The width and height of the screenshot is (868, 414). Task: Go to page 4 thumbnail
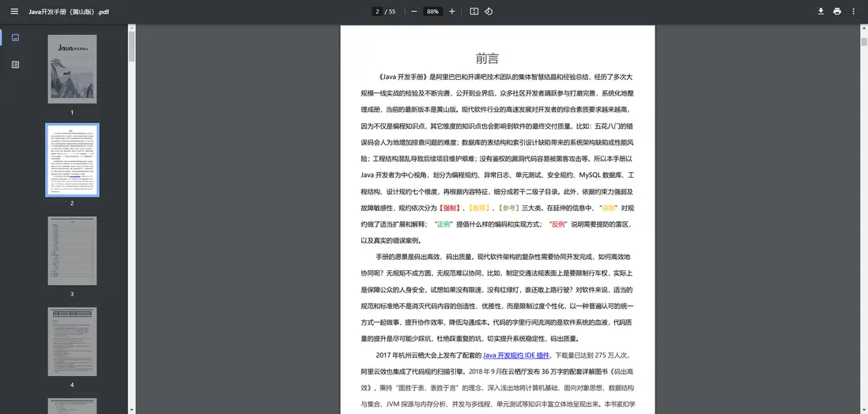pyautogui.click(x=72, y=341)
